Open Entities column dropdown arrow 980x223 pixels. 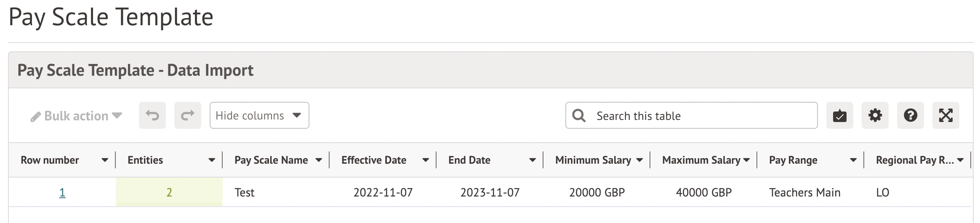pyautogui.click(x=212, y=160)
